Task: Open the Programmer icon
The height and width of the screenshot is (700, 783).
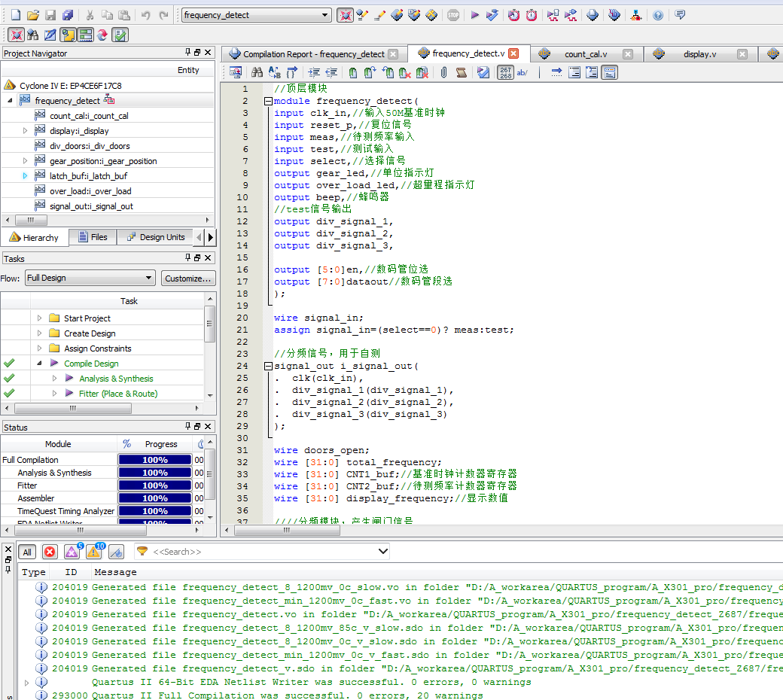Action: pyautogui.click(x=614, y=15)
